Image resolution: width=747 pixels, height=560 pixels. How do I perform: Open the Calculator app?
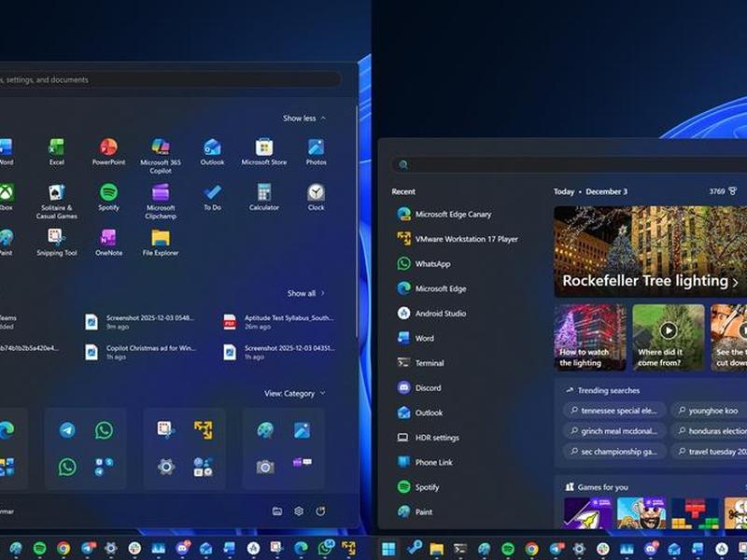[264, 197]
